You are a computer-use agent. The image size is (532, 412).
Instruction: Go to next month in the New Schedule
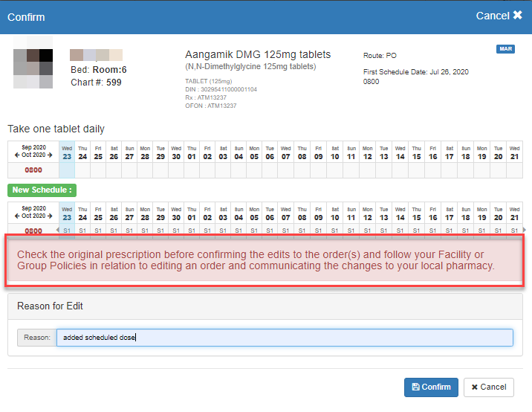[x=51, y=216]
